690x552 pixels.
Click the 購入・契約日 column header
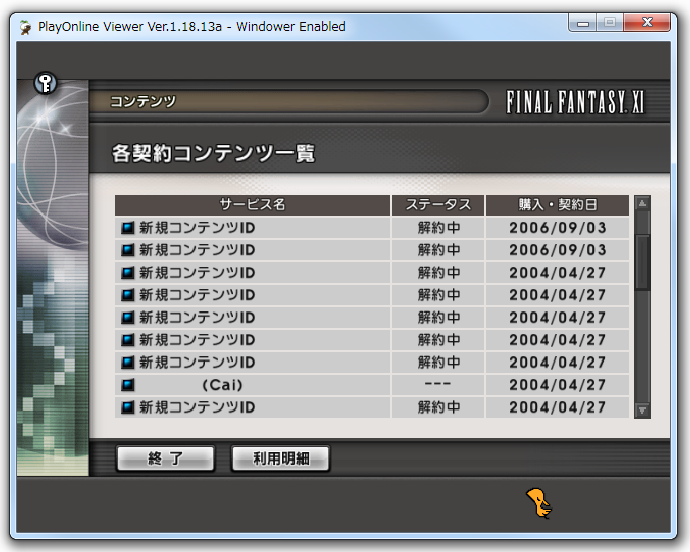[x=557, y=205]
